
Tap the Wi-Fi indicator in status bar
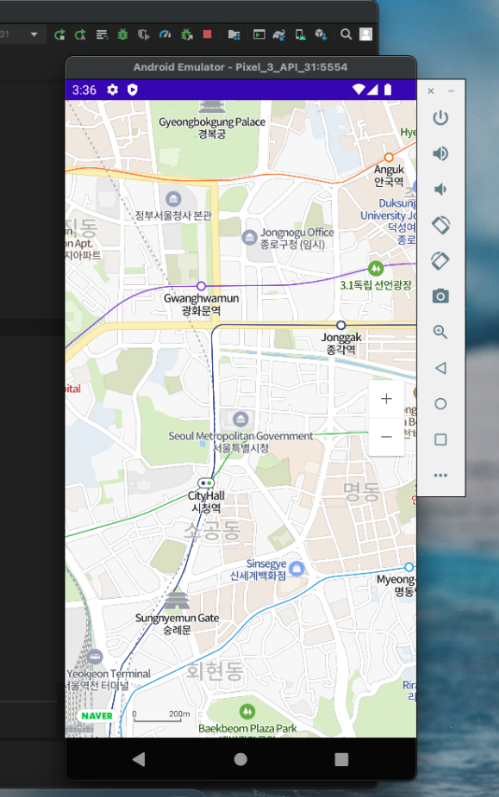pyautogui.click(x=358, y=89)
